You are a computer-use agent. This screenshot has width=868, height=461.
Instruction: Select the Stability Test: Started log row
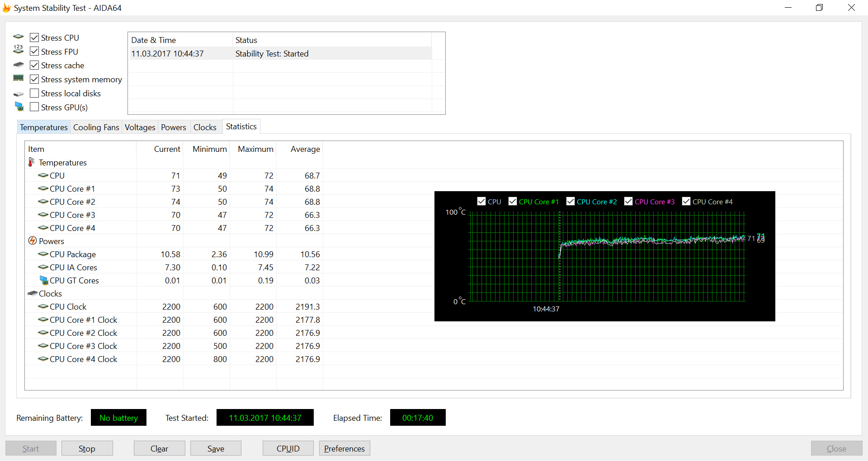280,53
